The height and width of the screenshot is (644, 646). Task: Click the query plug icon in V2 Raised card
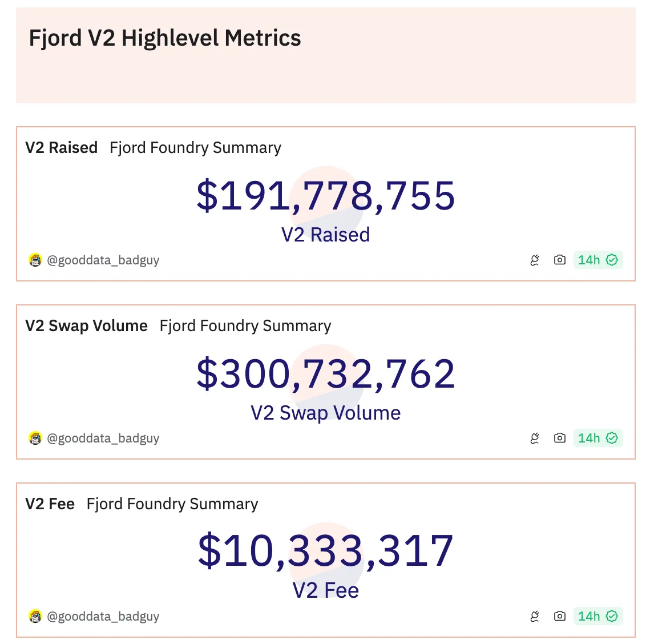535,260
